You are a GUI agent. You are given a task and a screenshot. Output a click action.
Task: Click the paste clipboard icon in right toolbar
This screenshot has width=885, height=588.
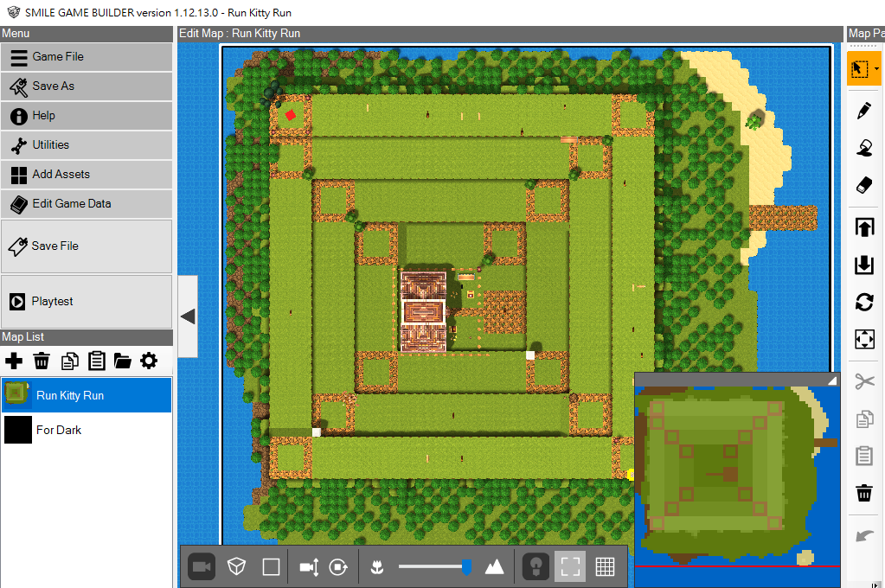(864, 456)
